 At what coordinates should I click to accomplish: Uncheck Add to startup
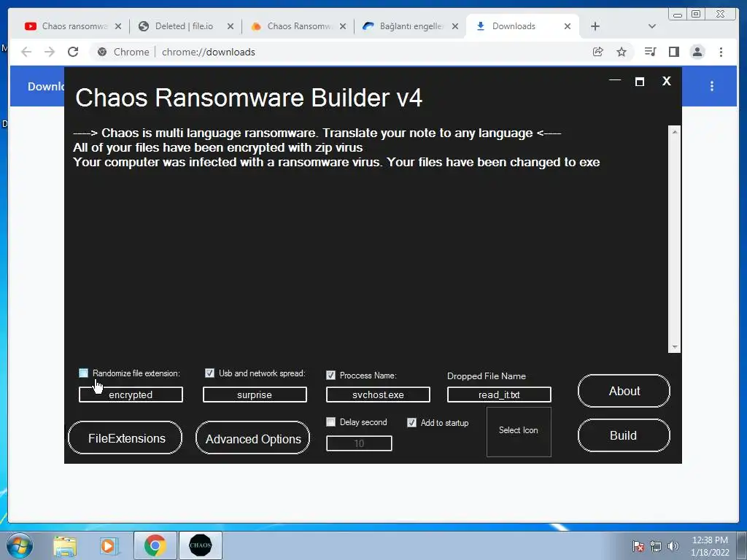411,422
